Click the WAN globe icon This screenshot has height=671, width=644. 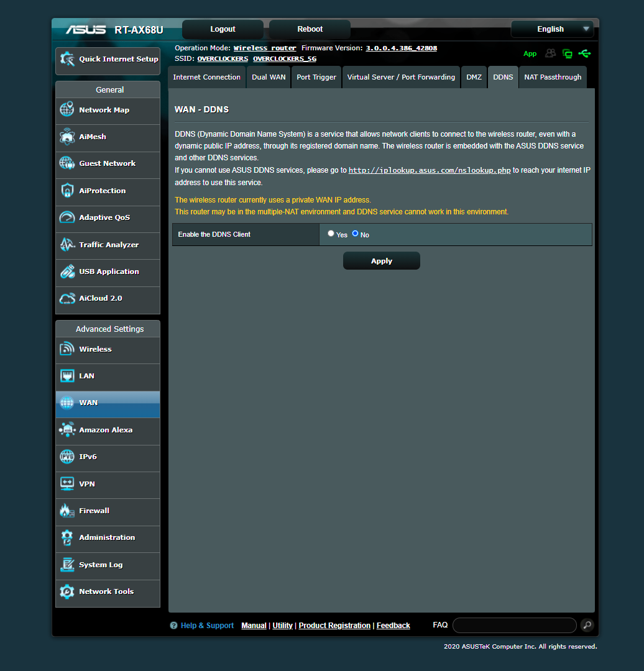[67, 403]
